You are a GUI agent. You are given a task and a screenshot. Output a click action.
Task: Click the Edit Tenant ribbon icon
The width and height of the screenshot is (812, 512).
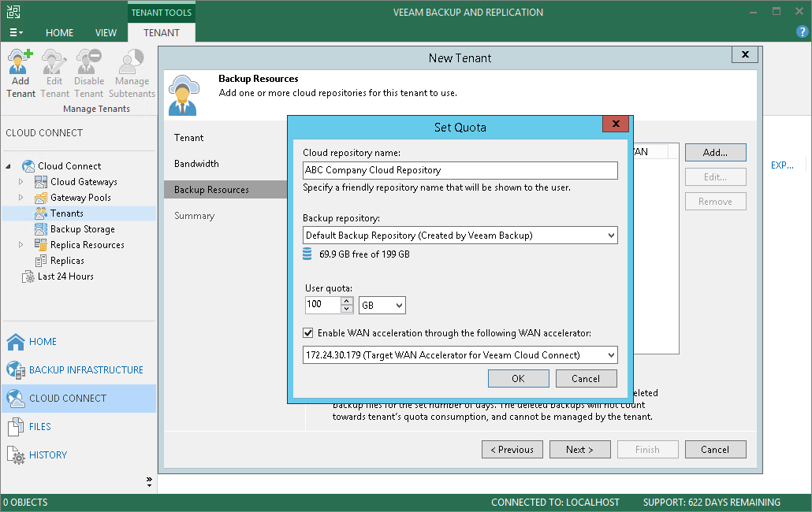tap(54, 62)
